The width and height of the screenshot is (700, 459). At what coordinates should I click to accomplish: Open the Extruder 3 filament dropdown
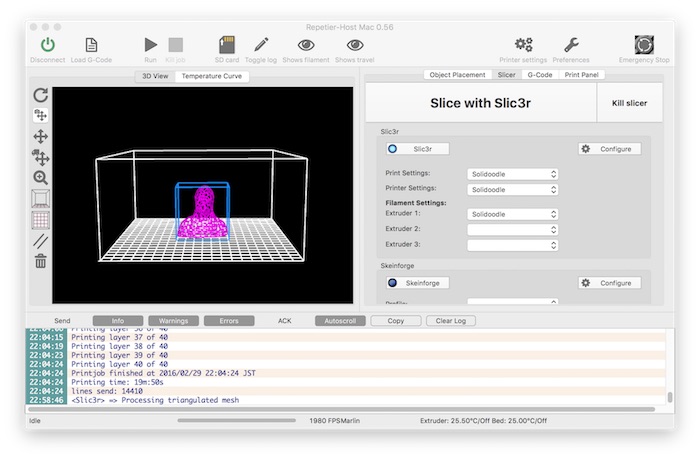pos(512,245)
